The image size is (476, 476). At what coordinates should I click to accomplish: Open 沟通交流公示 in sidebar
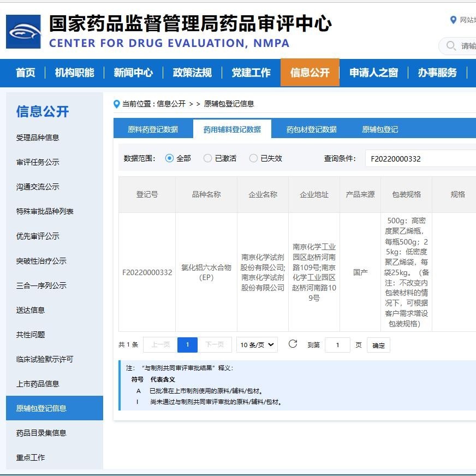38,187
